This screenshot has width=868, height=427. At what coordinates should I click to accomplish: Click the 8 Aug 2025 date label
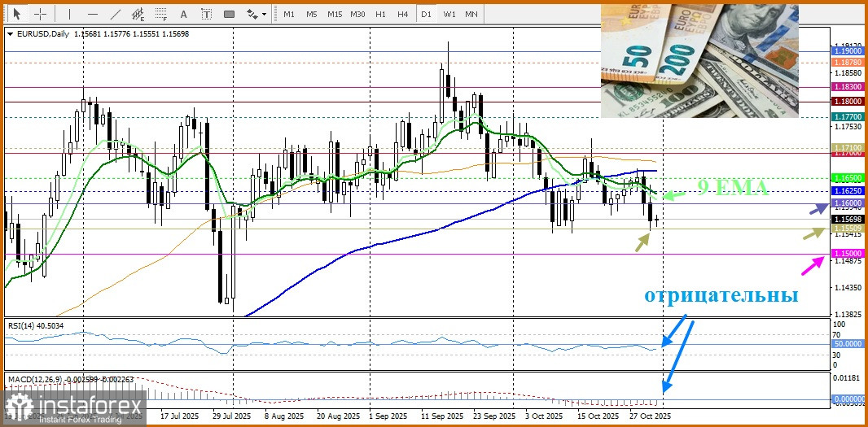pos(283,416)
